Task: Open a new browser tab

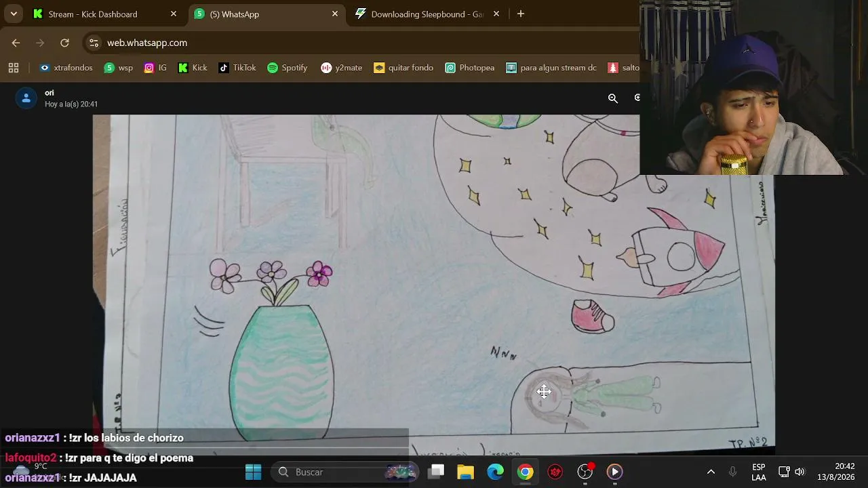Action: (521, 14)
